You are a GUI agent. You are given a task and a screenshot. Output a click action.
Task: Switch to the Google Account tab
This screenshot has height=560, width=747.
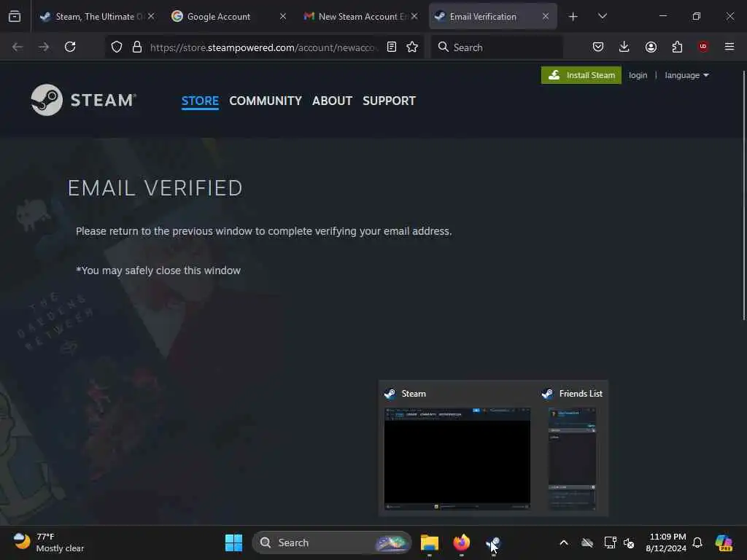pos(228,16)
